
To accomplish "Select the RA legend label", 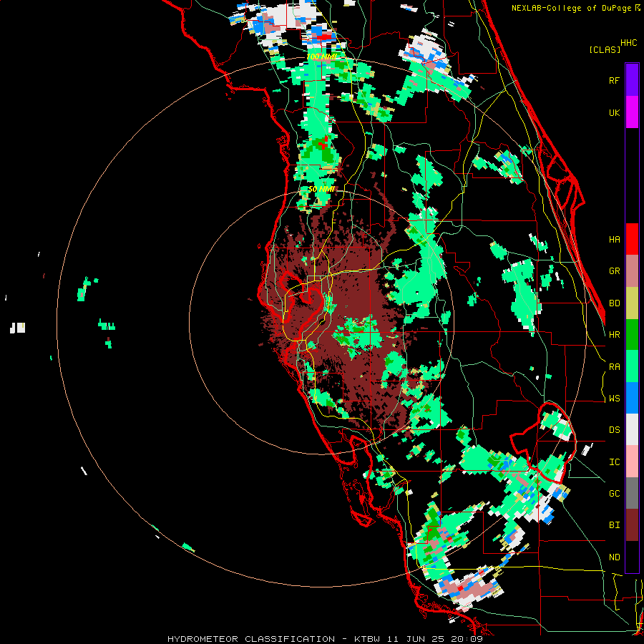I will click(615, 367).
